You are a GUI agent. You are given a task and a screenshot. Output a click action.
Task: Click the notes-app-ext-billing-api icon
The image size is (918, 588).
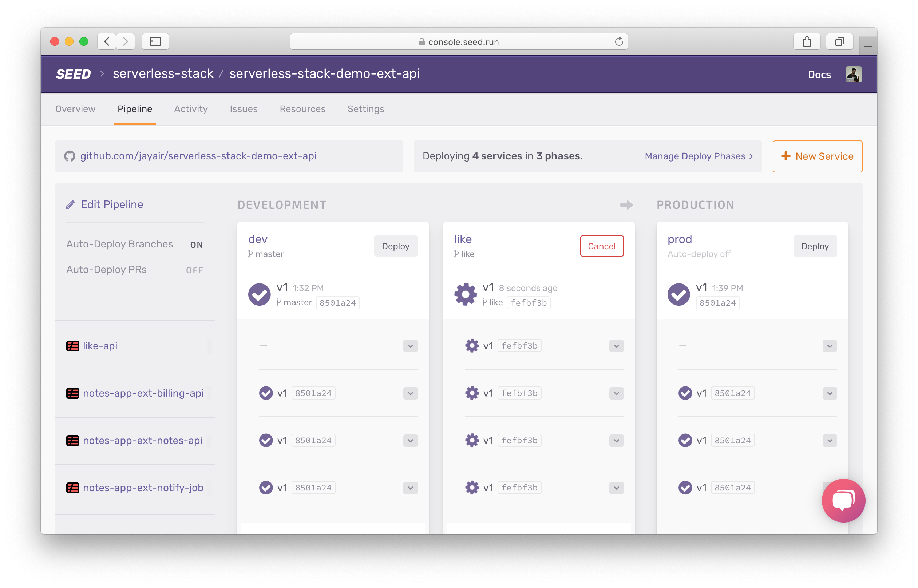pos(72,393)
